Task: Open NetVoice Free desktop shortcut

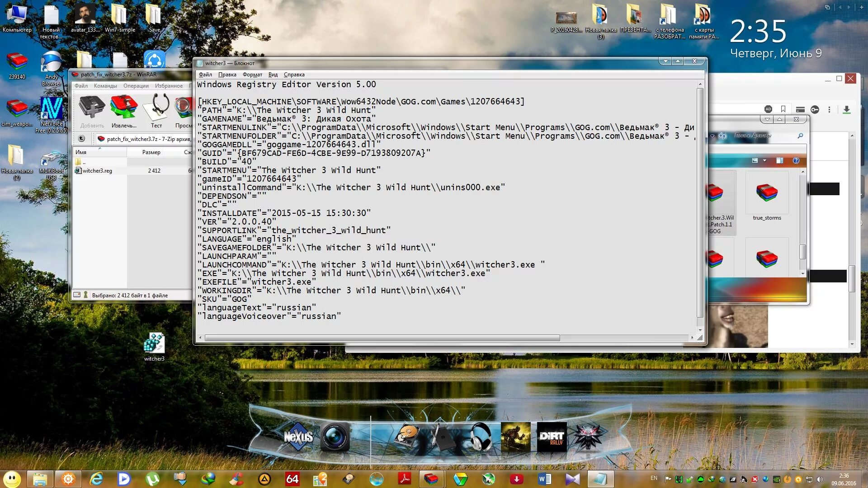Action: click(52, 115)
